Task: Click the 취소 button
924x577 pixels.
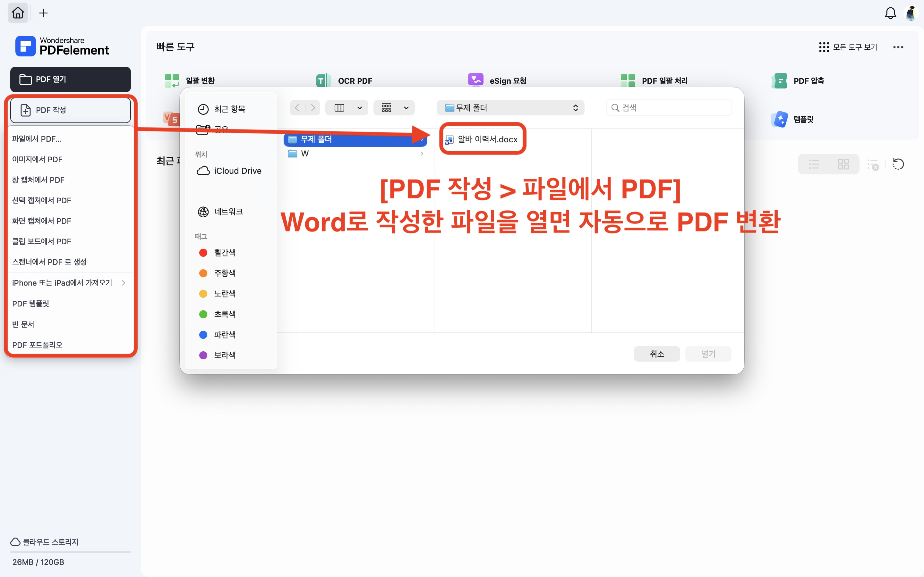Action: pyautogui.click(x=656, y=354)
